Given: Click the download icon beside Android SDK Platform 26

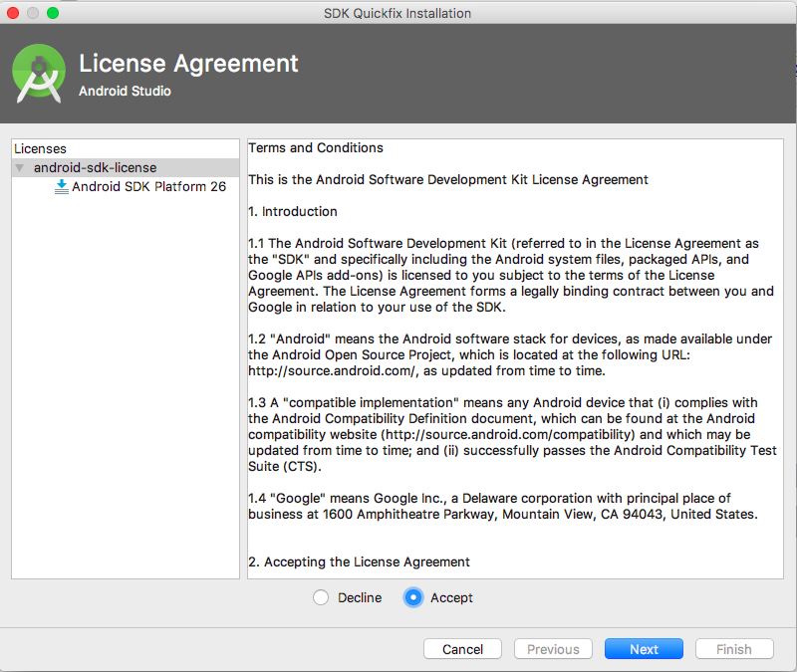Looking at the screenshot, I should 62,186.
